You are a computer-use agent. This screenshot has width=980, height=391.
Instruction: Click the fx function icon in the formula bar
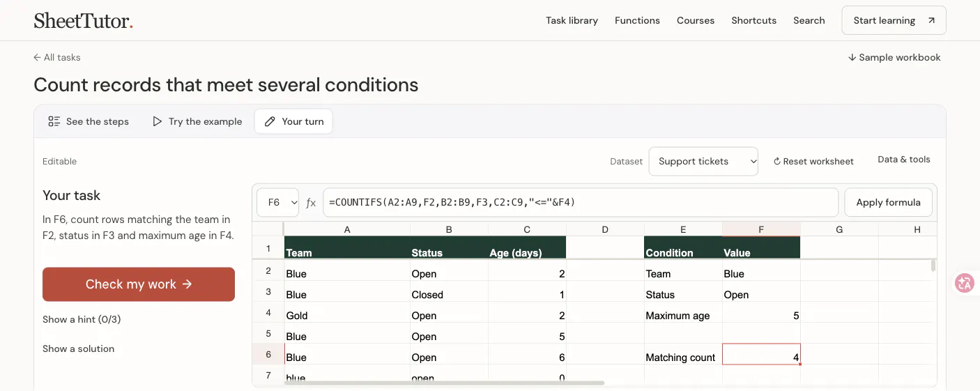pyautogui.click(x=311, y=203)
